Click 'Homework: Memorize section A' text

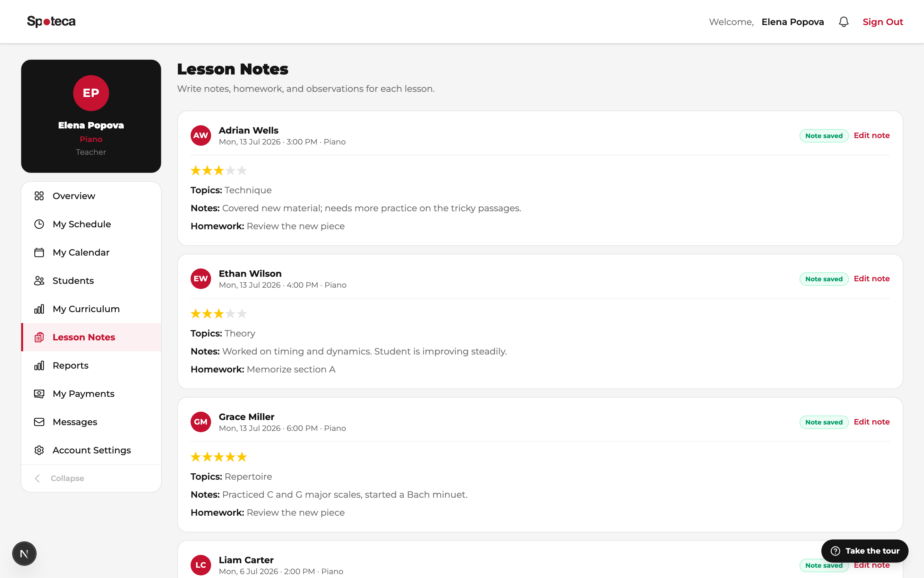point(263,369)
